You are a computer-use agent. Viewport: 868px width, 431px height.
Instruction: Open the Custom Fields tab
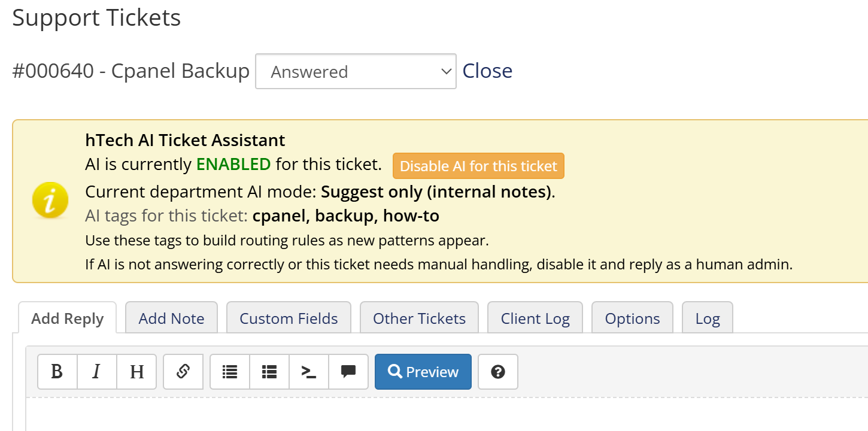(x=289, y=318)
